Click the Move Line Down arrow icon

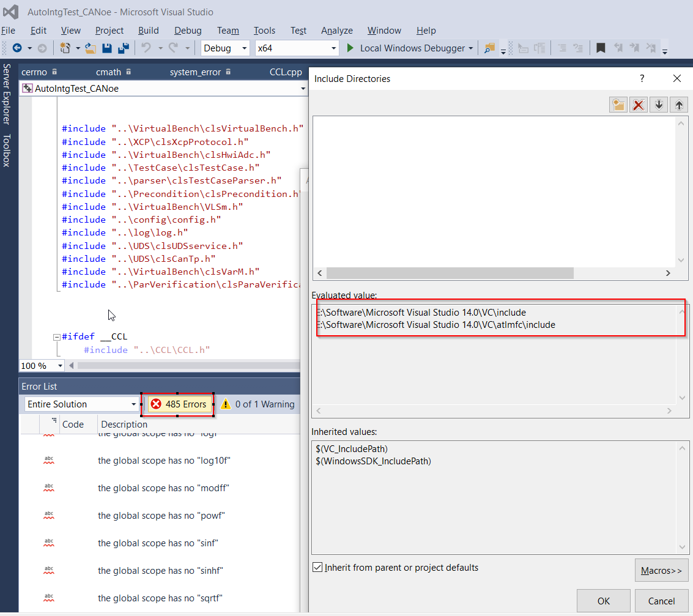[x=659, y=105]
